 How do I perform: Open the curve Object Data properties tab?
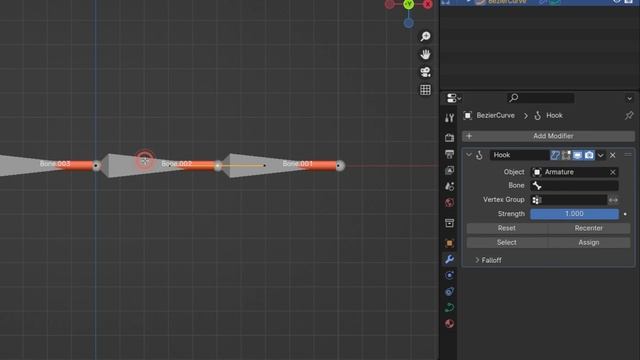[x=449, y=307]
